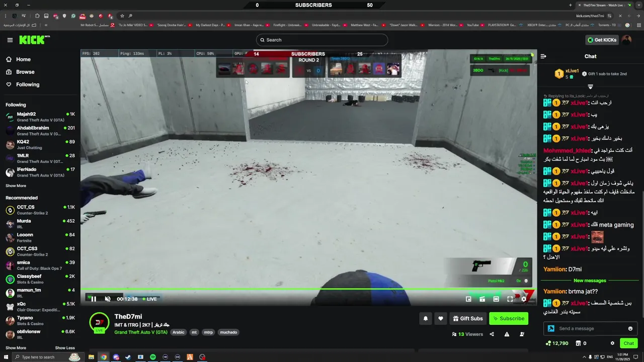This screenshot has width=644, height=362.
Task: Open KQ42 Just Chatting channel
Action: click(x=40, y=144)
